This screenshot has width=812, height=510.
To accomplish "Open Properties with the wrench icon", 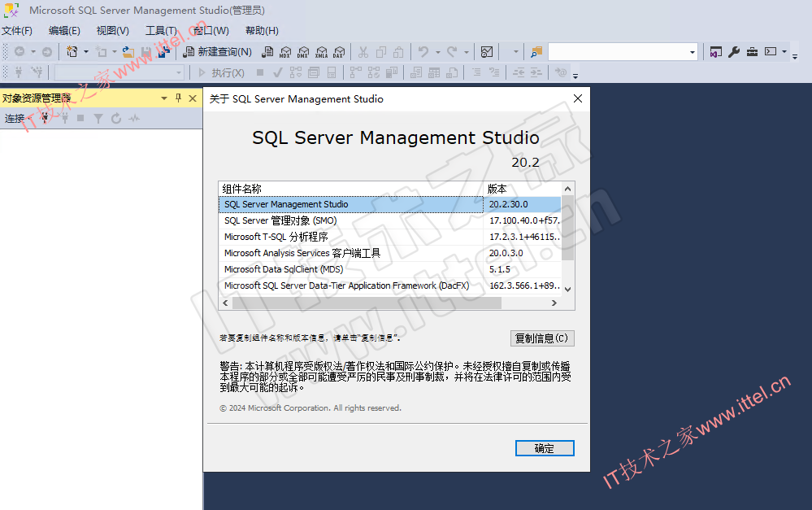I will pos(734,52).
